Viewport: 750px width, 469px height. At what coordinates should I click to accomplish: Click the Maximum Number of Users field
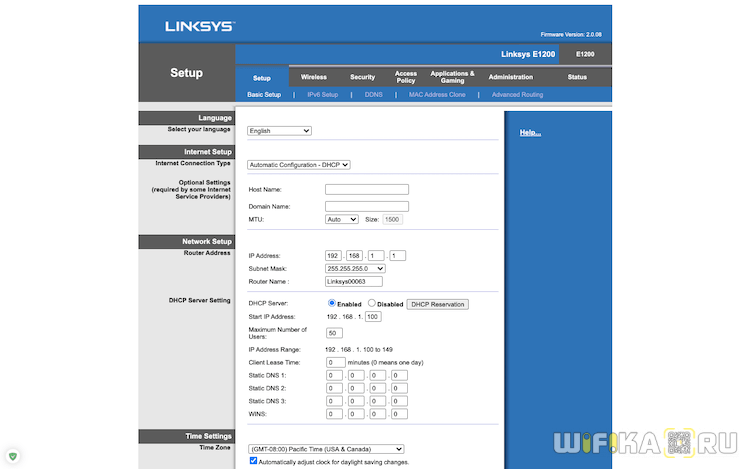(x=334, y=333)
